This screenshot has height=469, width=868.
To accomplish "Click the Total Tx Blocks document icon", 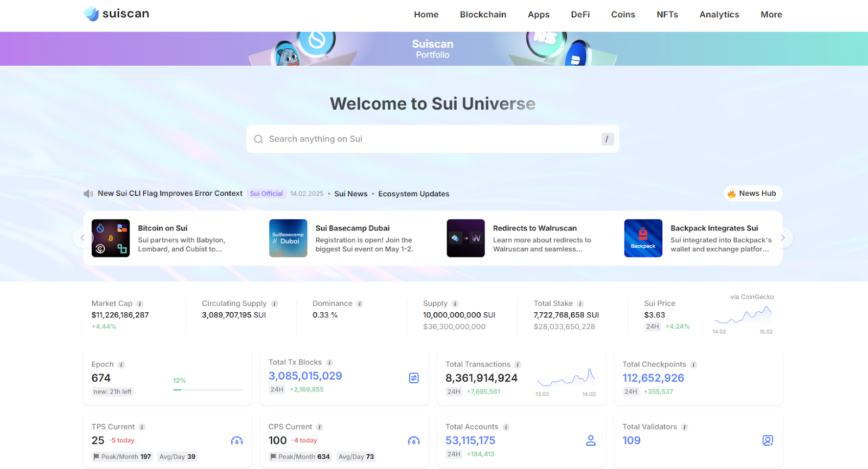I will coord(413,378).
